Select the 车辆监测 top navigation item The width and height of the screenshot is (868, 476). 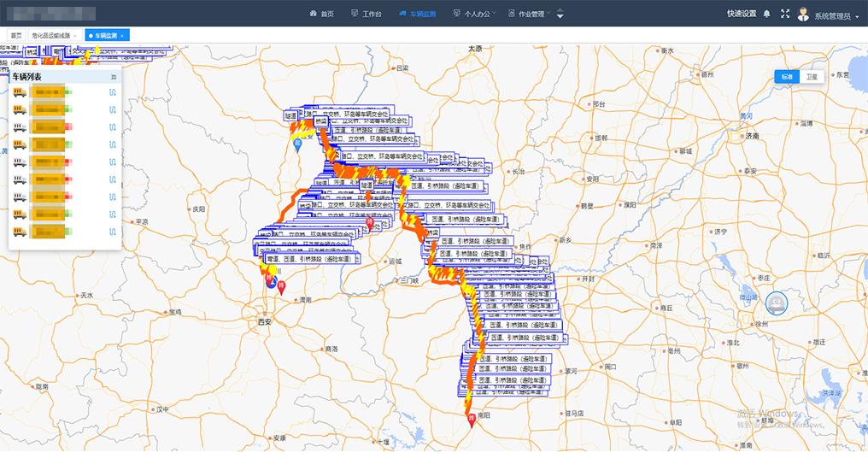[x=418, y=14]
